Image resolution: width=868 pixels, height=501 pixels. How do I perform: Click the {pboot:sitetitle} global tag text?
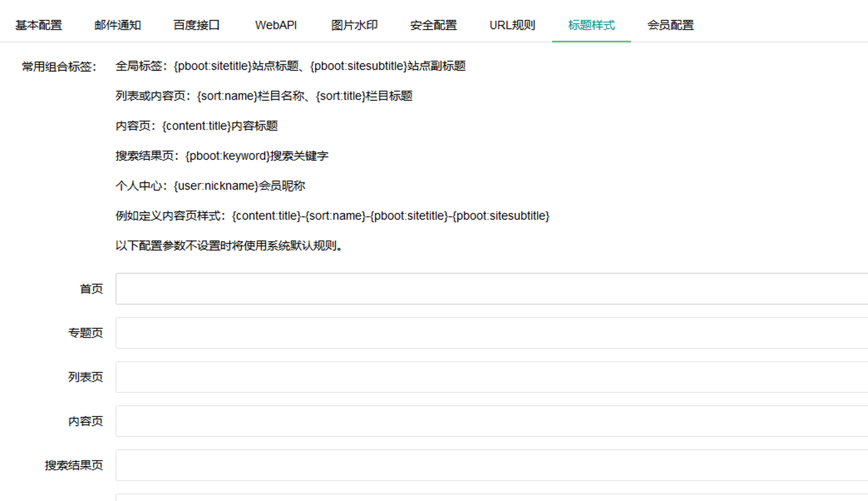213,66
